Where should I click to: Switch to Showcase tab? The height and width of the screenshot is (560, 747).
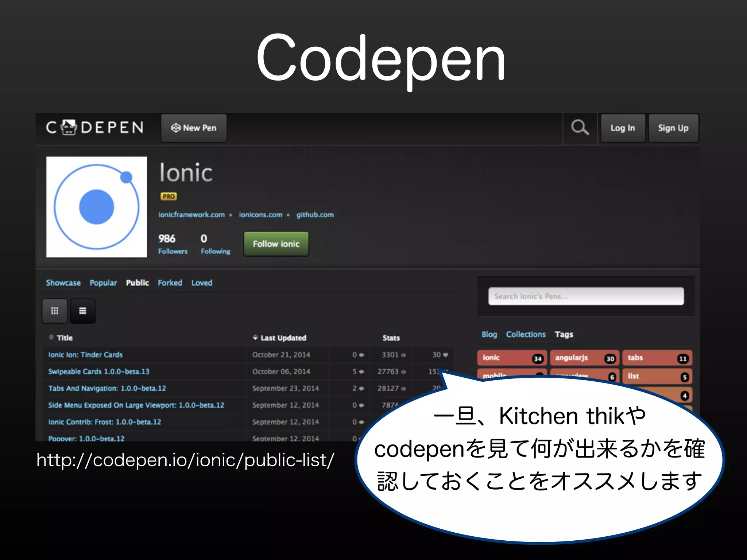click(x=63, y=283)
